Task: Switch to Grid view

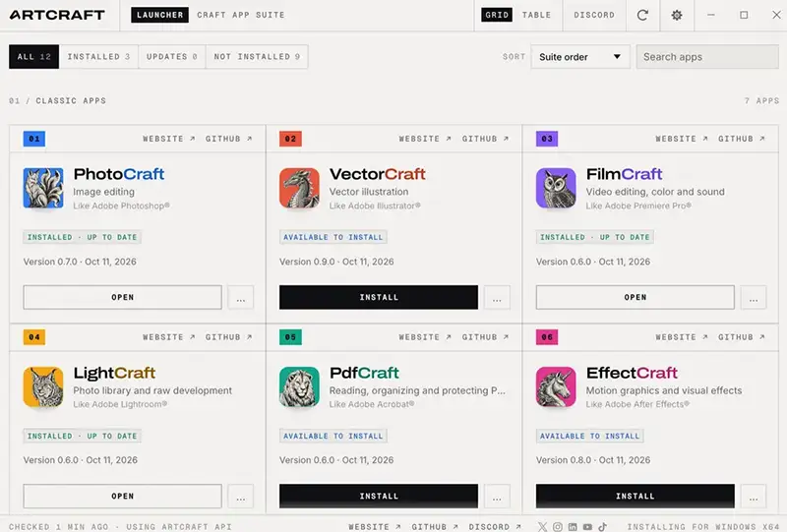Action: (x=497, y=15)
